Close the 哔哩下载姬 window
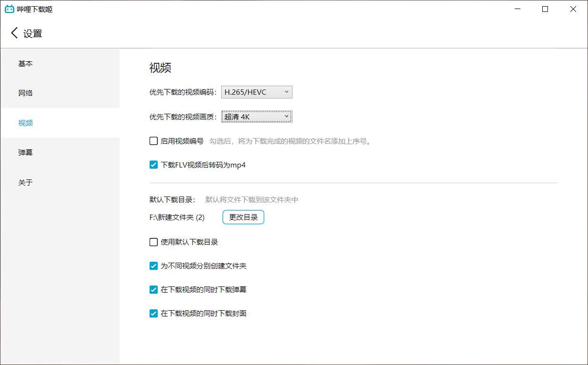 point(573,9)
